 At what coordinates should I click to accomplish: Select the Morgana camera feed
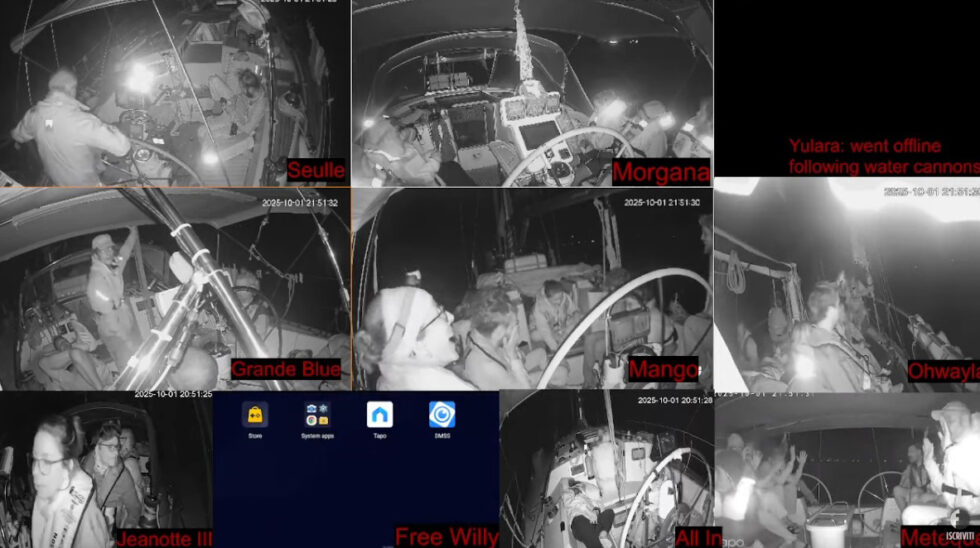click(532, 90)
